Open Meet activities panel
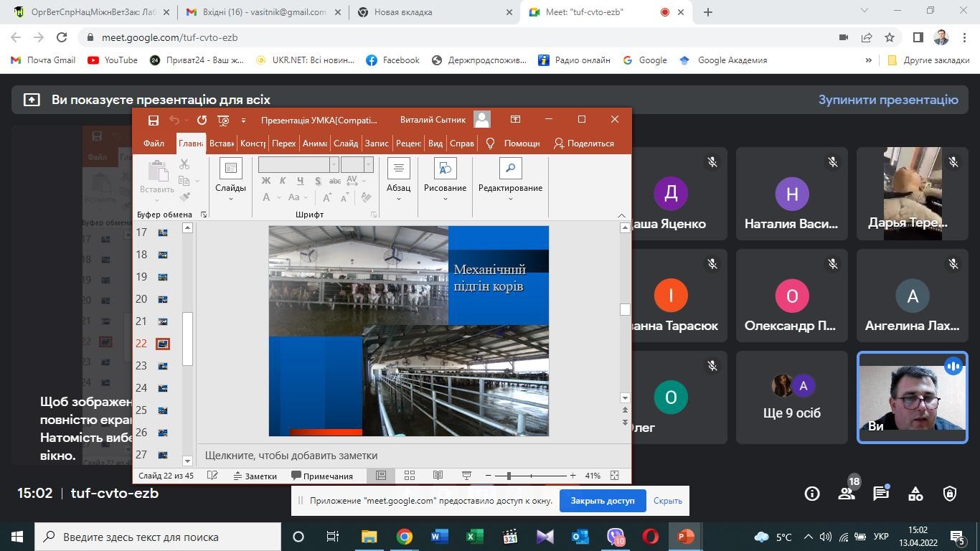Image resolution: width=980 pixels, height=551 pixels. coord(915,494)
